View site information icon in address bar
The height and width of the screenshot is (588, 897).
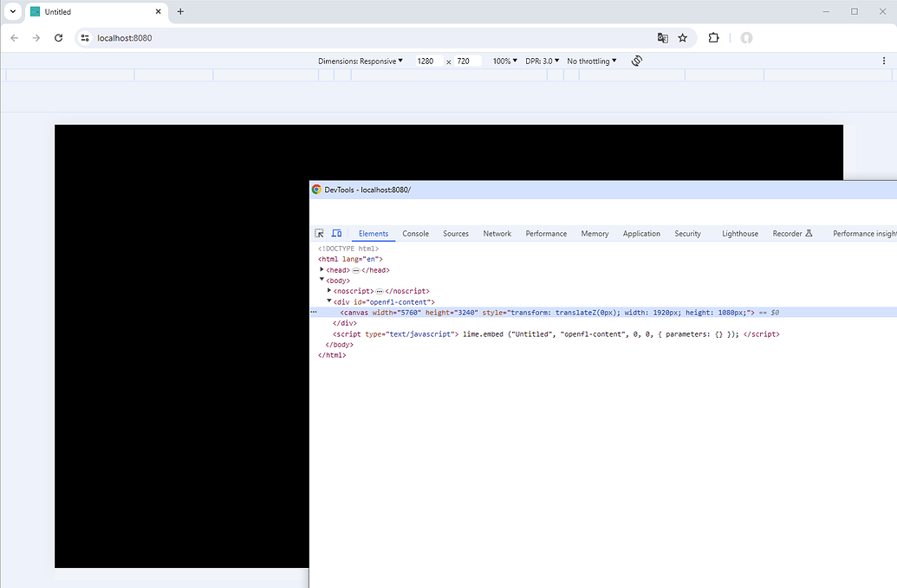click(x=85, y=38)
